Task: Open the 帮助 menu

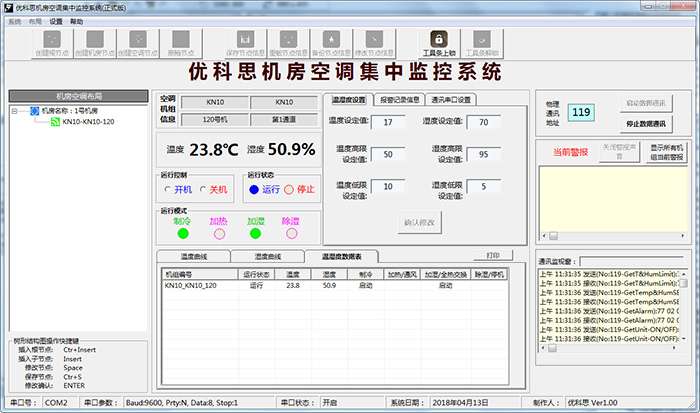Action: 77,19
